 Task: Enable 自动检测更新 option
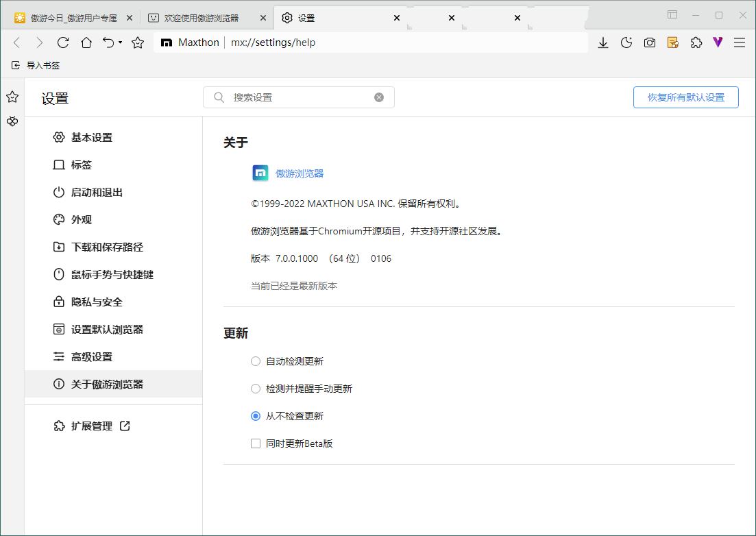[255, 361]
